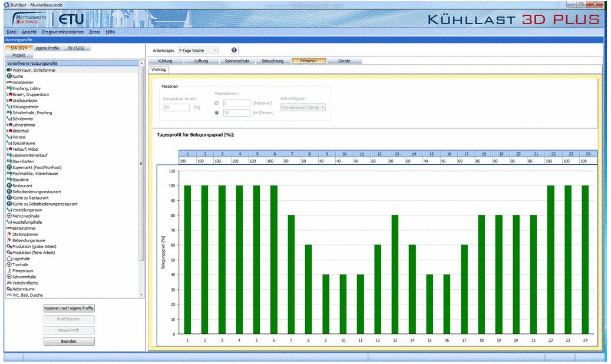Click the Großraumbüro icon
This screenshot has width=611, height=364.
pyautogui.click(x=9, y=101)
